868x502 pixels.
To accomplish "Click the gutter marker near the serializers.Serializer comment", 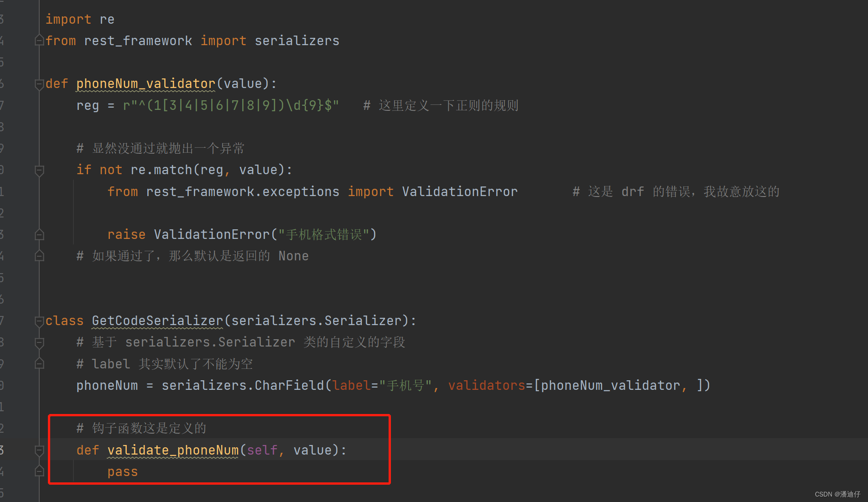I will [39, 342].
